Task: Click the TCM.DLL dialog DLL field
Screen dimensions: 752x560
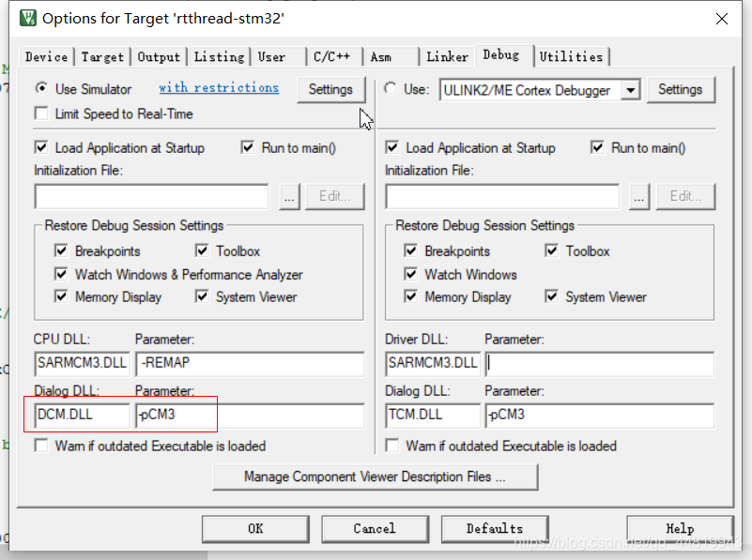Action: click(x=433, y=416)
